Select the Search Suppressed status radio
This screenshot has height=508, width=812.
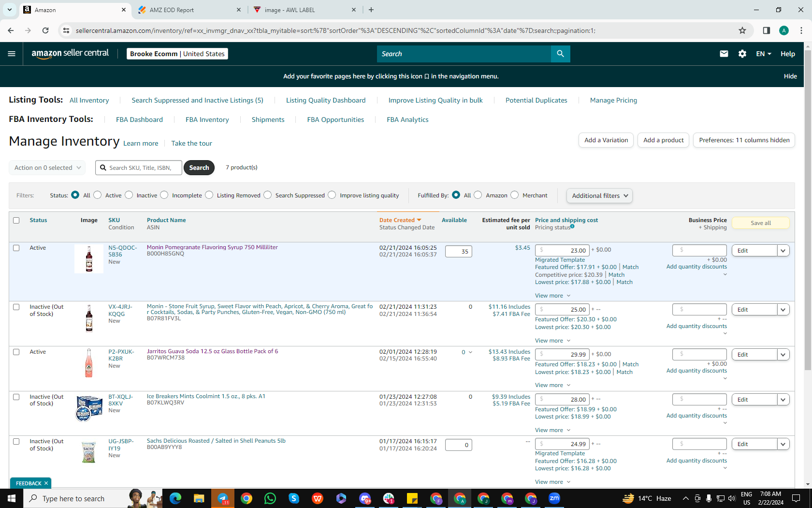[x=268, y=195]
